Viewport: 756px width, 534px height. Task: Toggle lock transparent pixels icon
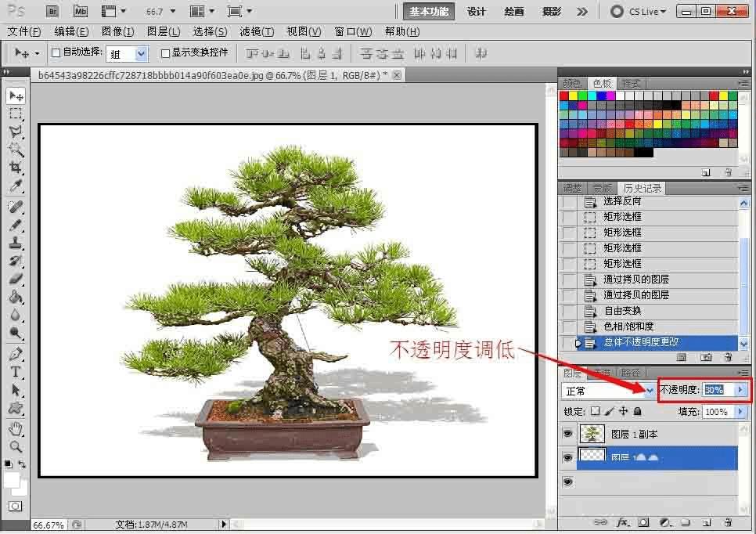tap(596, 411)
